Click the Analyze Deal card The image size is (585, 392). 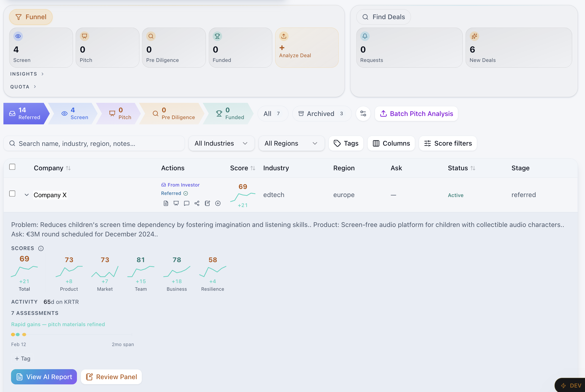(x=307, y=47)
